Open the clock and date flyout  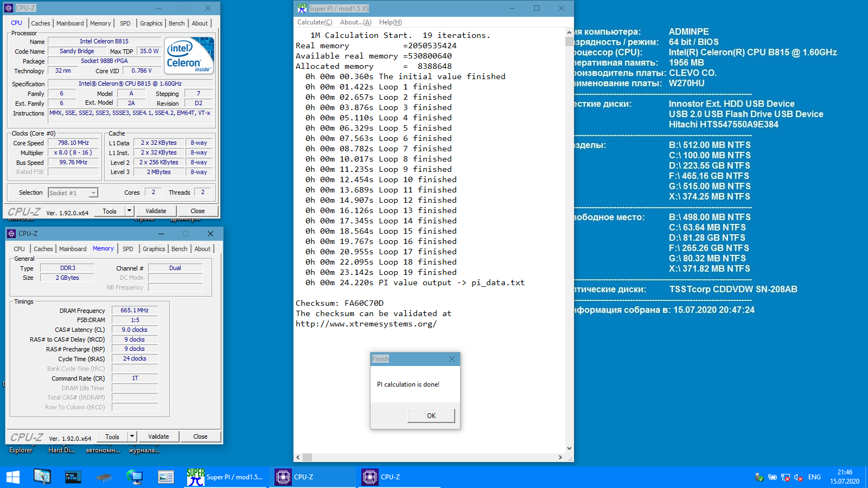pos(845,477)
